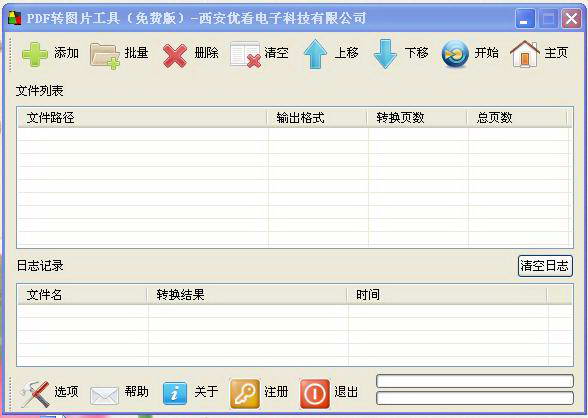Start conversion with 开始 icon
Image resolution: width=588 pixels, height=418 pixels.
(x=455, y=54)
